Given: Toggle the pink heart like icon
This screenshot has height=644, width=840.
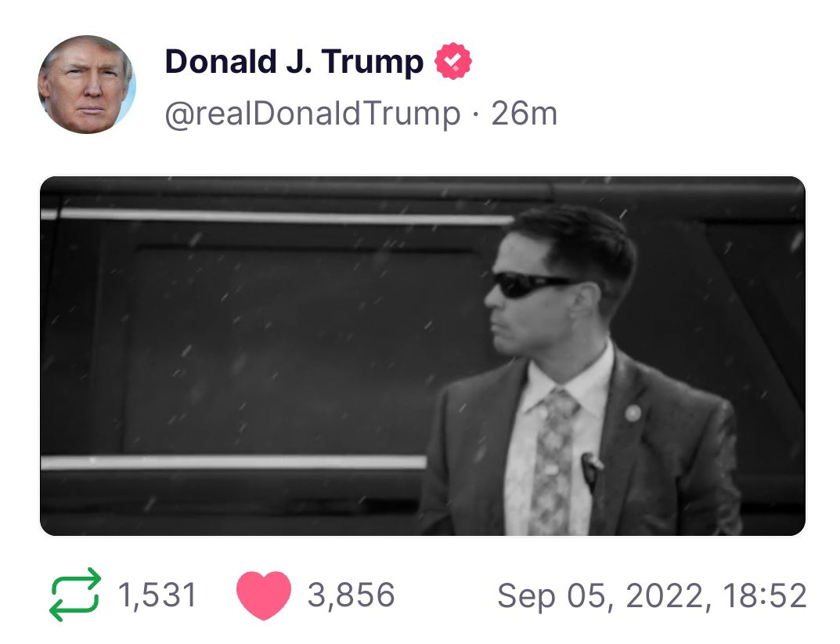Looking at the screenshot, I should [x=263, y=595].
